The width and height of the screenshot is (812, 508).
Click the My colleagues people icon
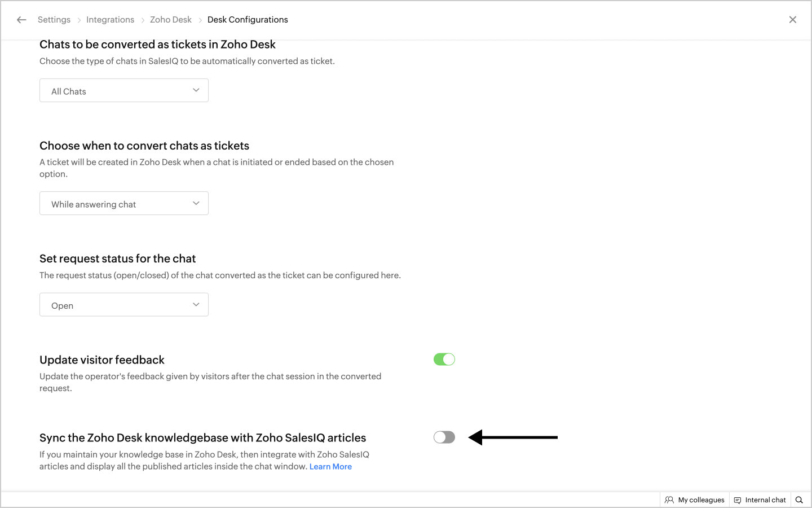(669, 500)
